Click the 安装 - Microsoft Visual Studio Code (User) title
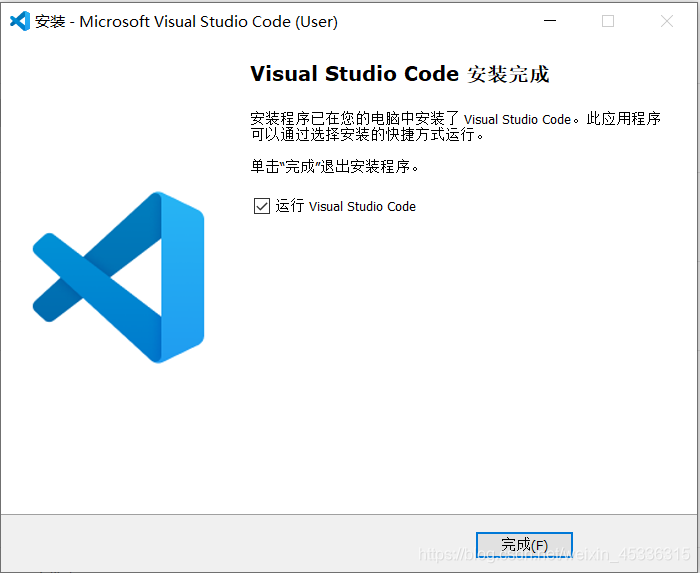Screen dimensions: 700x573 click(x=186, y=21)
